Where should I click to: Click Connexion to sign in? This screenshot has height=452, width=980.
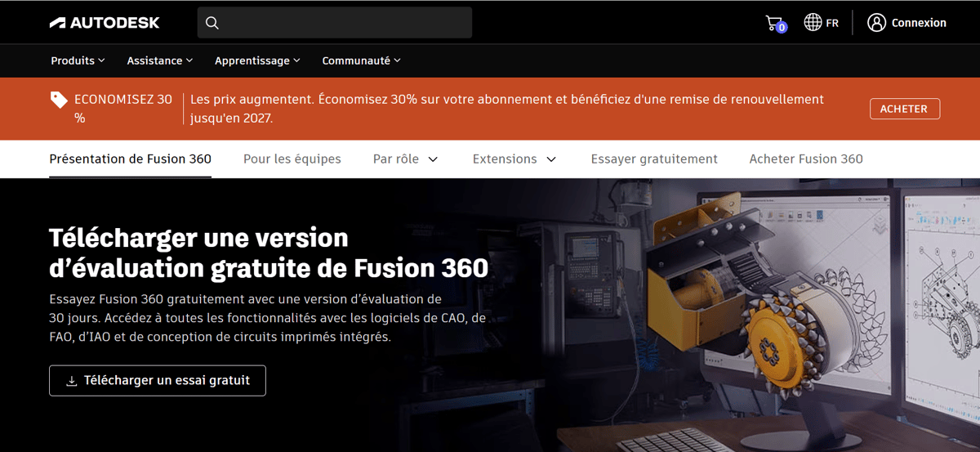[x=919, y=23]
